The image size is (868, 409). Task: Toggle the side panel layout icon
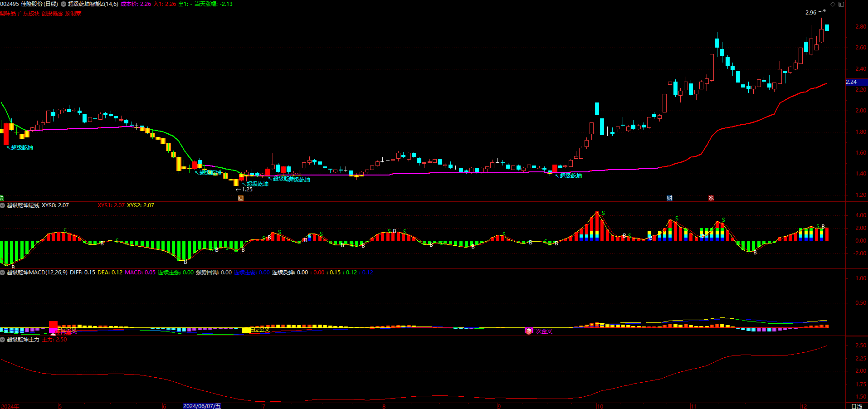point(841,4)
